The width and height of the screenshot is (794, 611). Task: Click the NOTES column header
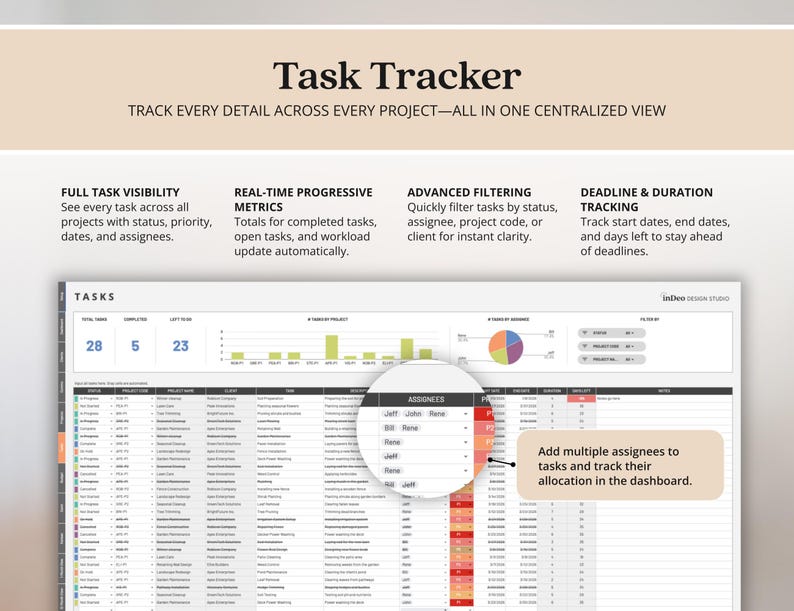tap(664, 391)
